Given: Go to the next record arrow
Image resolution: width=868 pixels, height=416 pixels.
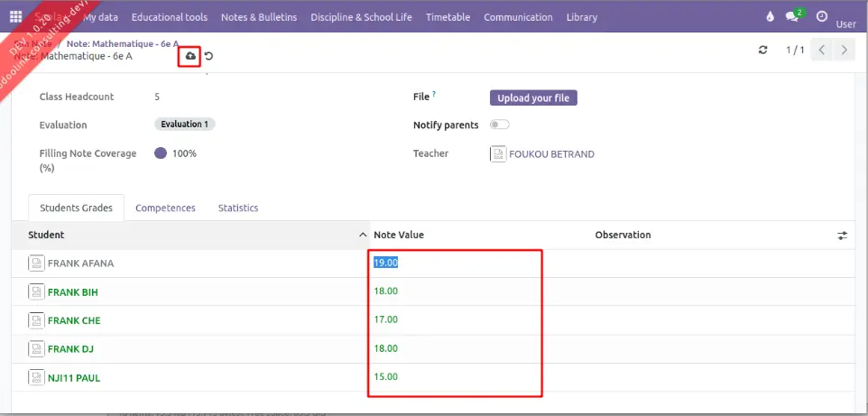Looking at the screenshot, I should point(844,51).
